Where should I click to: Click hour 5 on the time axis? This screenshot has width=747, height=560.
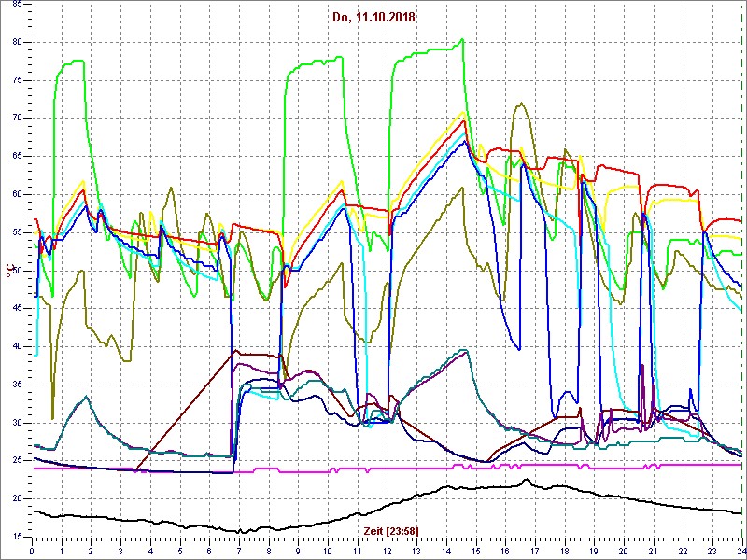179,549
